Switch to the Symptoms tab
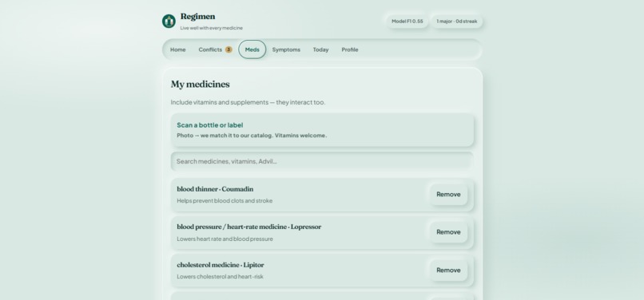The height and width of the screenshot is (300, 644). pyautogui.click(x=286, y=49)
